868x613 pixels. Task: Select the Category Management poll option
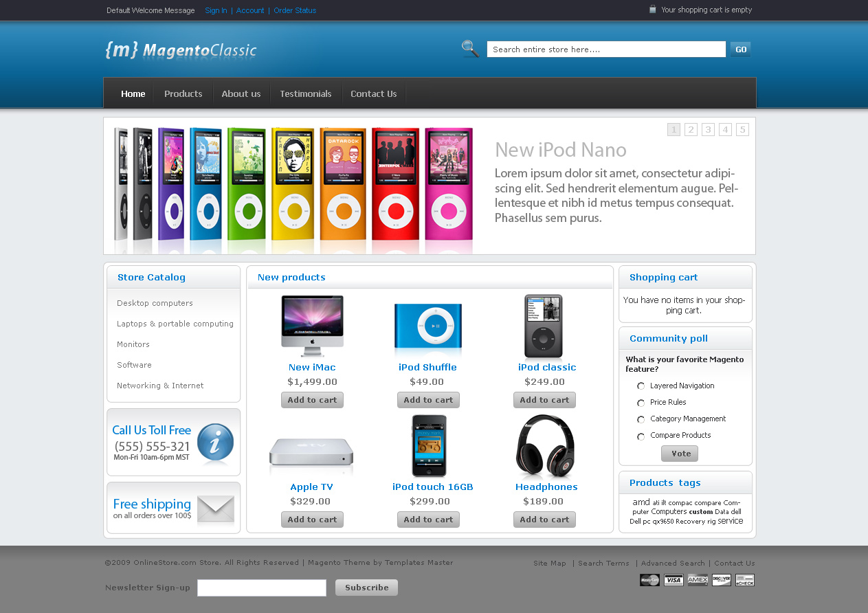(641, 419)
